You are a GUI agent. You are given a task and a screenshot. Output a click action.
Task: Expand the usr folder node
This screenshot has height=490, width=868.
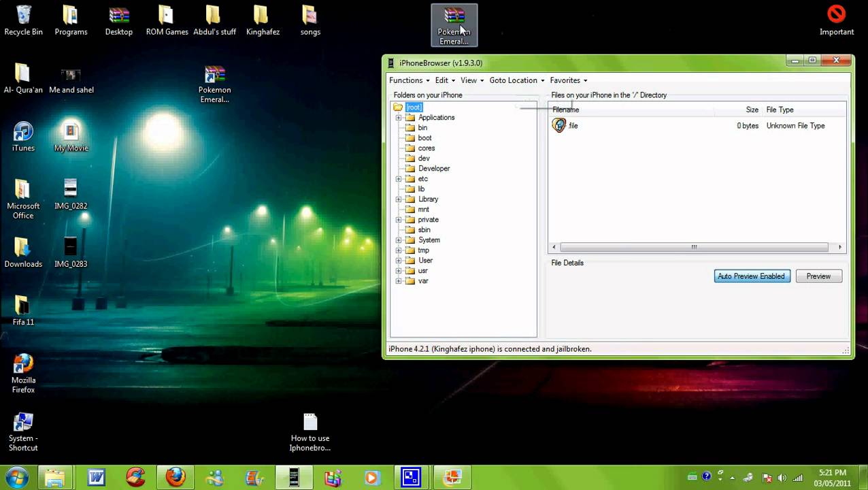[399, 271]
